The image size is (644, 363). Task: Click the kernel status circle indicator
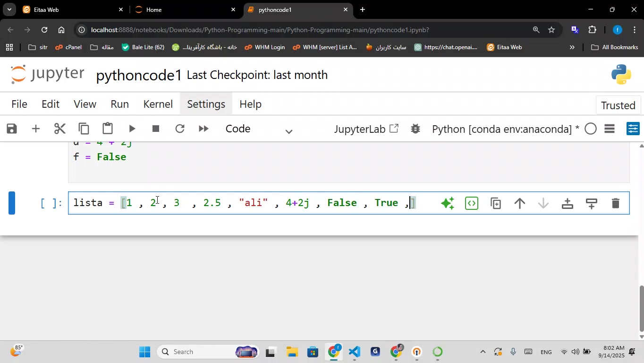pos(591,129)
